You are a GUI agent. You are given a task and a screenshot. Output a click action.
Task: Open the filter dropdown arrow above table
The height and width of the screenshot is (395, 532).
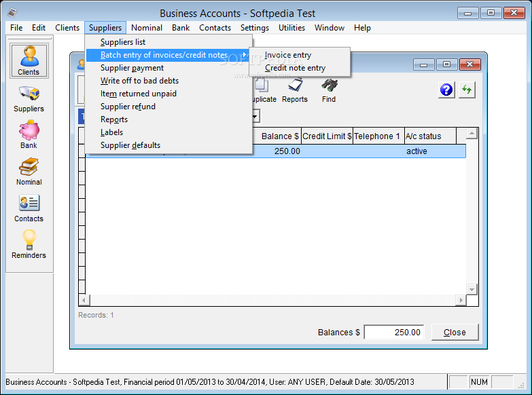255,116
